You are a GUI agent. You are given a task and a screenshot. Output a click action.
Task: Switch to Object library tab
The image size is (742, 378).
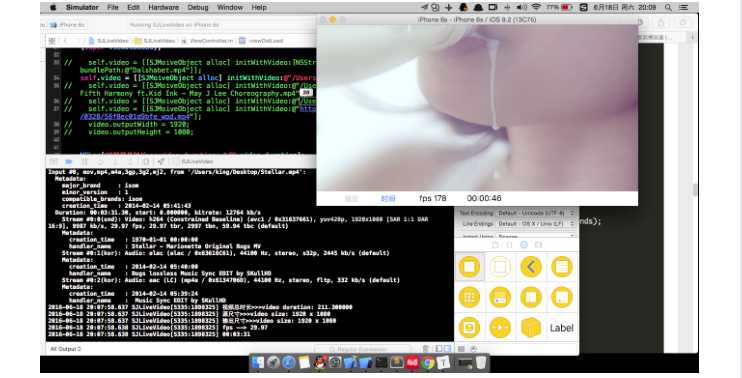tap(524, 245)
